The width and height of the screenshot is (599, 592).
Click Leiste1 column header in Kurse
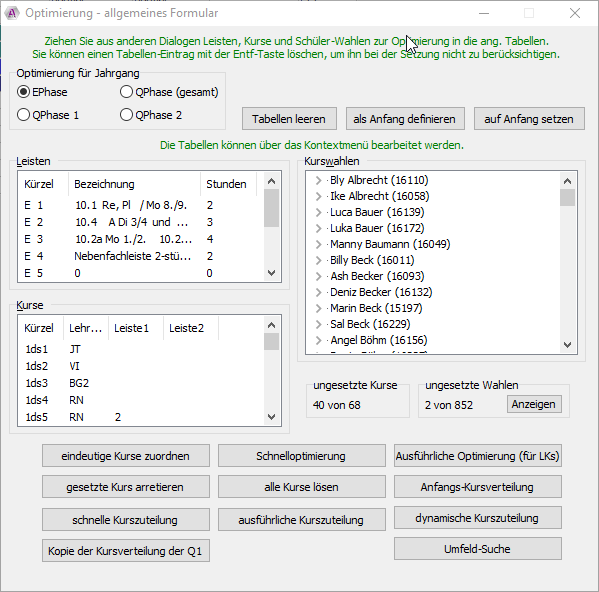[136, 328]
